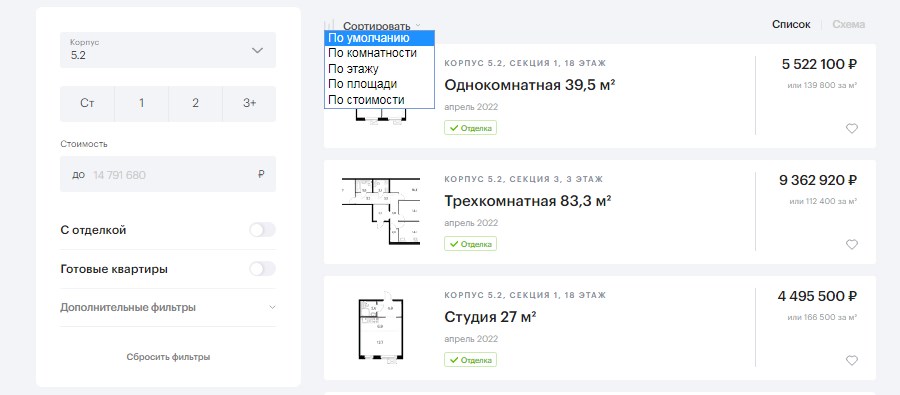Switch to Схема view
Viewport: 900px width, 395px height.
[848, 25]
